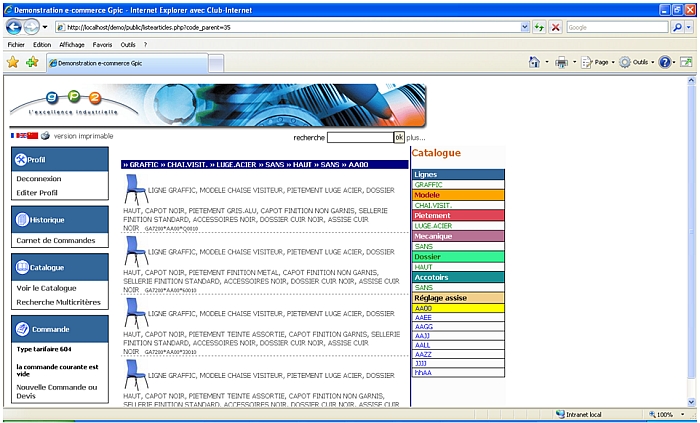Open the address bar URL dropdown

click(x=525, y=27)
